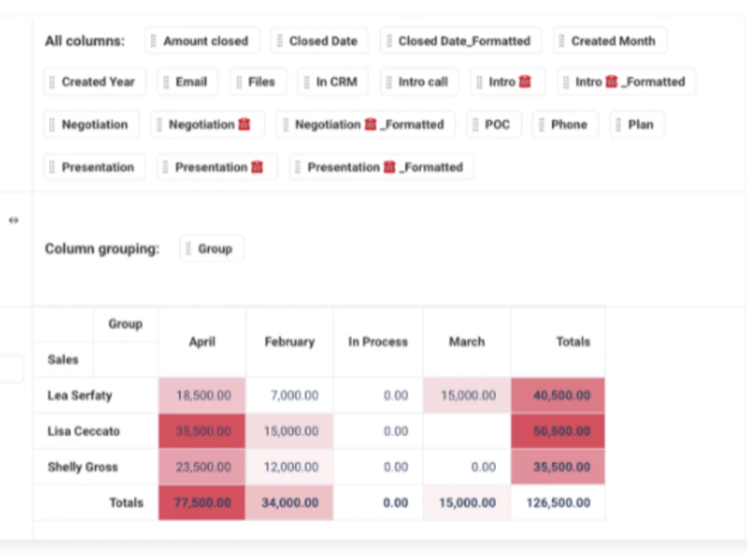747x560 pixels.
Task: Select the Created Month column chip
Action: [x=610, y=41]
